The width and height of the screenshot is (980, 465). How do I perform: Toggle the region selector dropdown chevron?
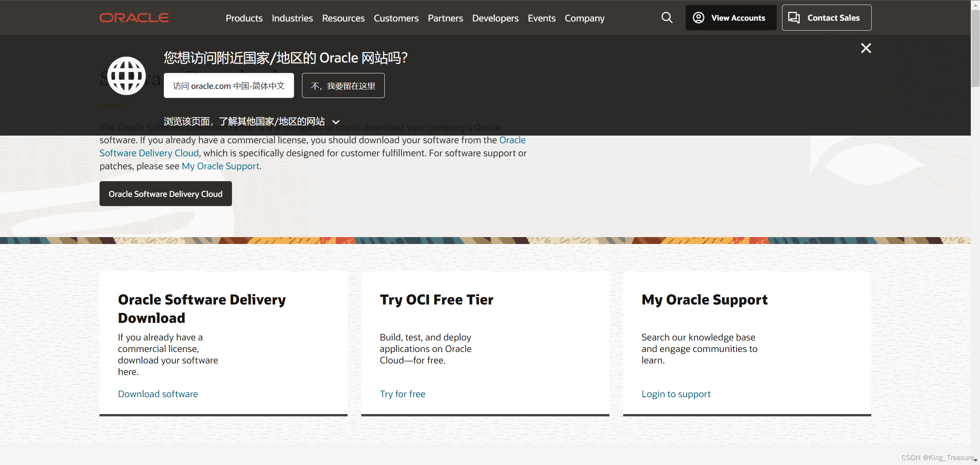(336, 121)
